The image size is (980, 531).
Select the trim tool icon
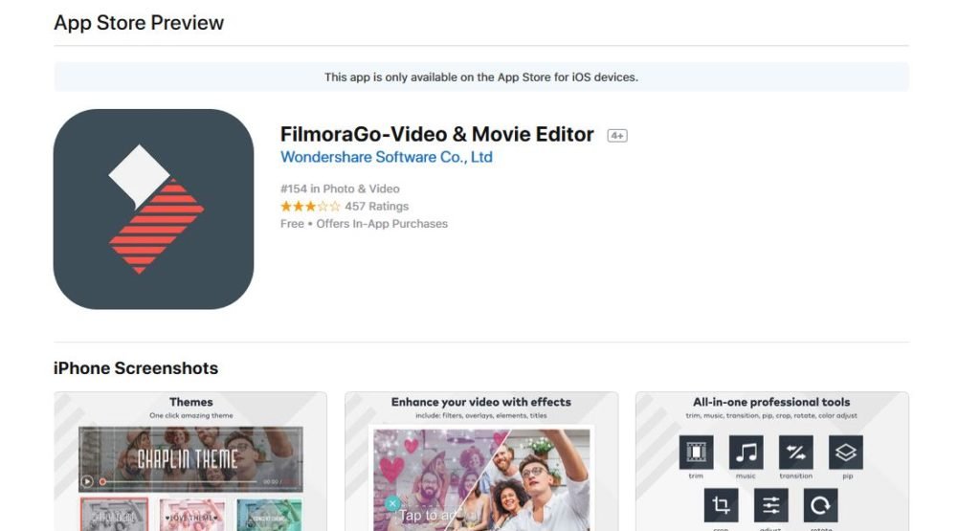[x=696, y=452]
